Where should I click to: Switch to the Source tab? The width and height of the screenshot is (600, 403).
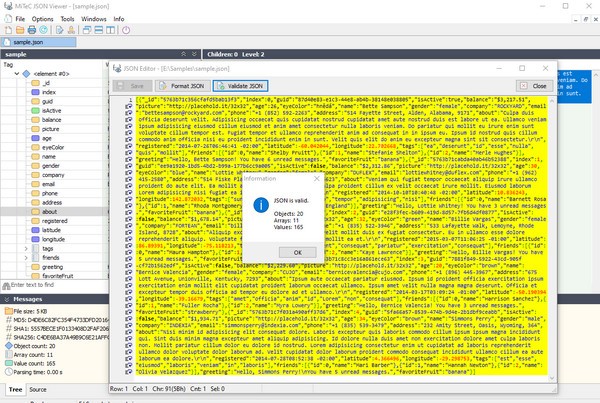pos(38,389)
